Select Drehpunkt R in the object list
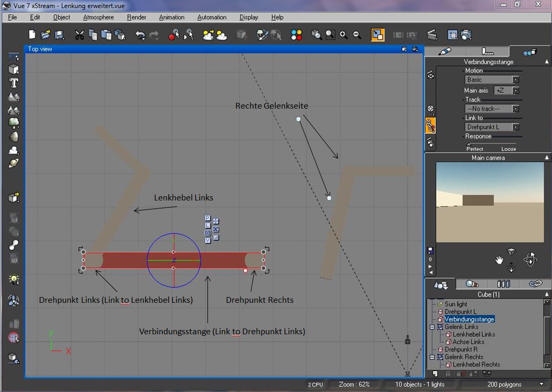552x392 pixels. pos(461,349)
